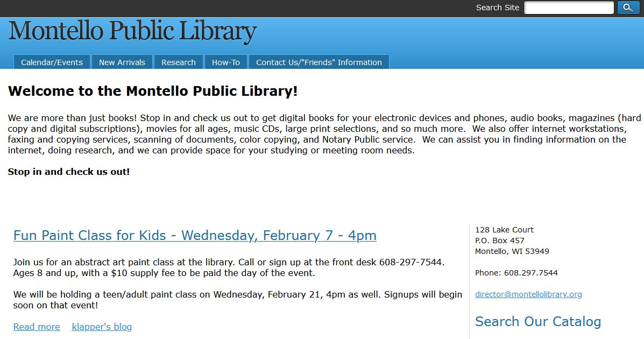644x339 pixels.
Task: Open Contact Us/"Friends" Information tab
Action: click(319, 62)
